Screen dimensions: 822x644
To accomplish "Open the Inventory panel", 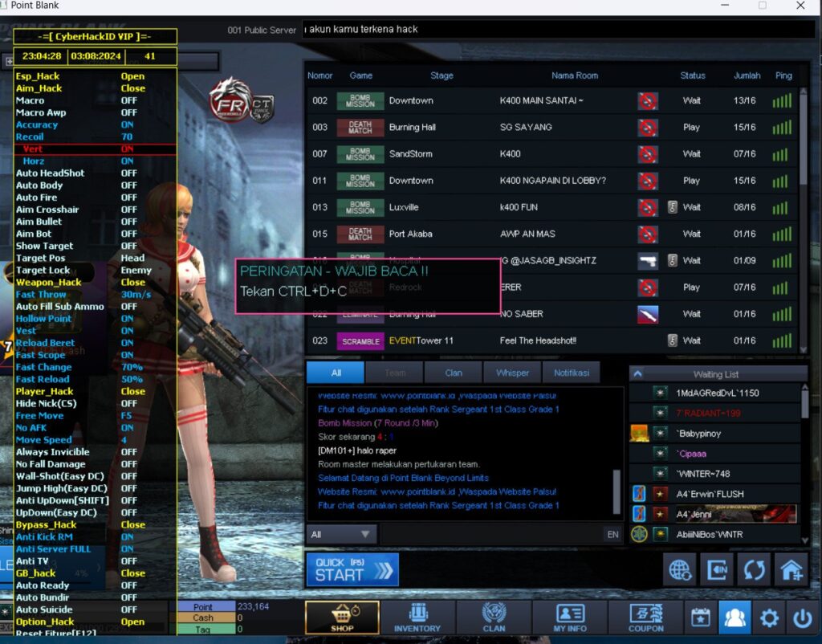I will click(417, 618).
